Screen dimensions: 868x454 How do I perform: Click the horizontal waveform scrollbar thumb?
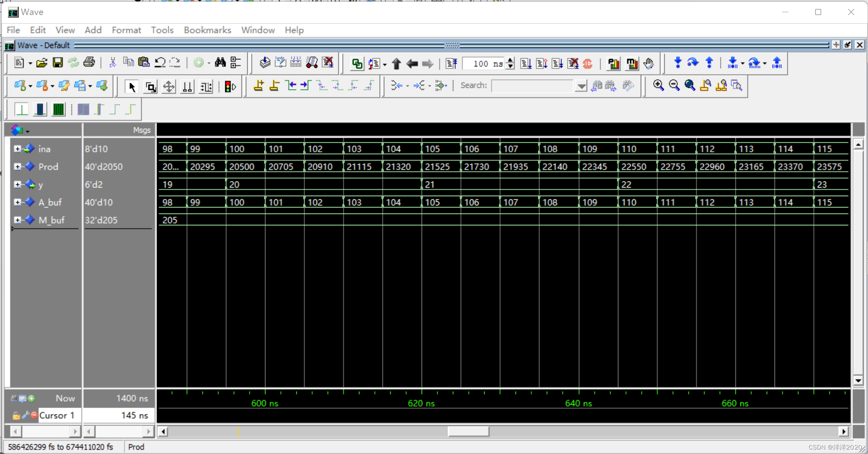[x=468, y=431]
